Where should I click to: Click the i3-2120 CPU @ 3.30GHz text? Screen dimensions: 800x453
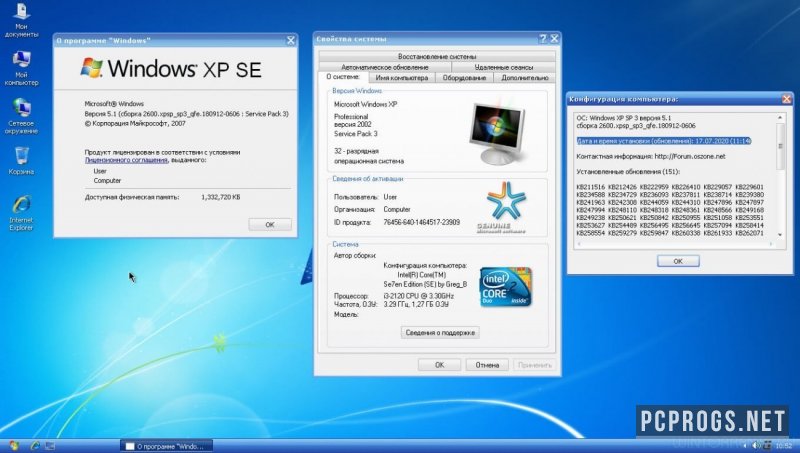coord(418,296)
